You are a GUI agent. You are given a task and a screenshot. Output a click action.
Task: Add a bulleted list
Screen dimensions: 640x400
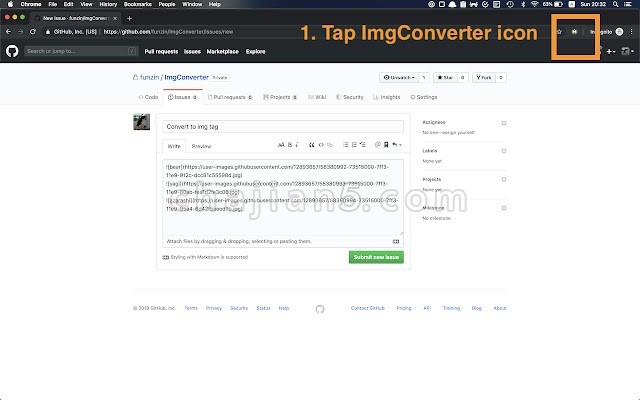[x=345, y=144]
